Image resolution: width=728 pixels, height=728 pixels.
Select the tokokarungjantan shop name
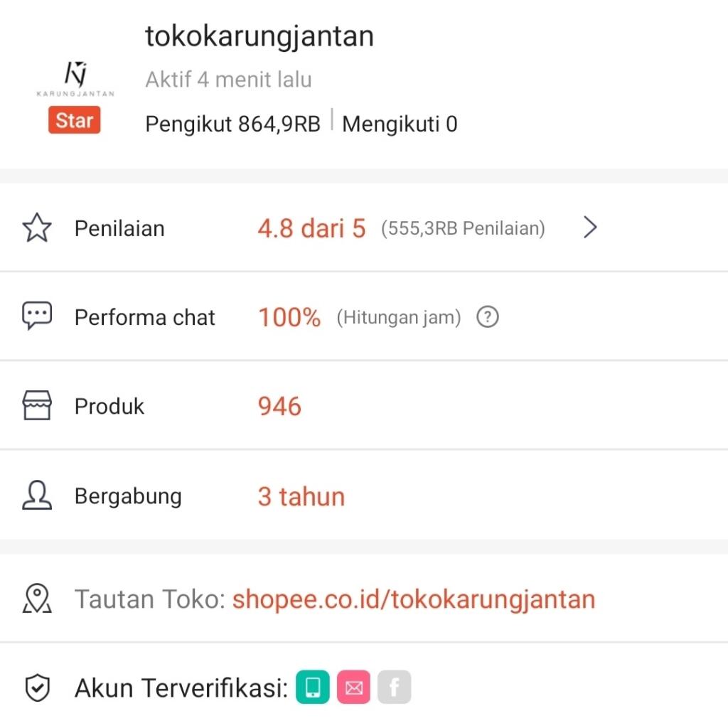coord(259,36)
